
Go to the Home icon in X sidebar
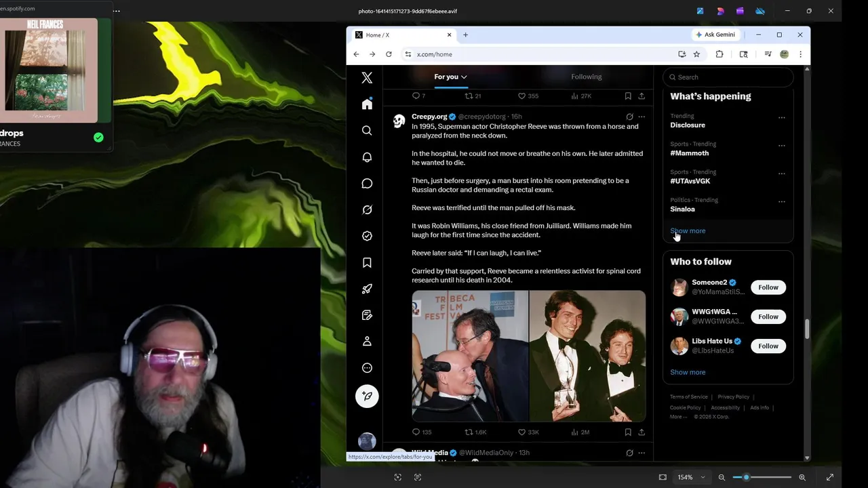[367, 104]
